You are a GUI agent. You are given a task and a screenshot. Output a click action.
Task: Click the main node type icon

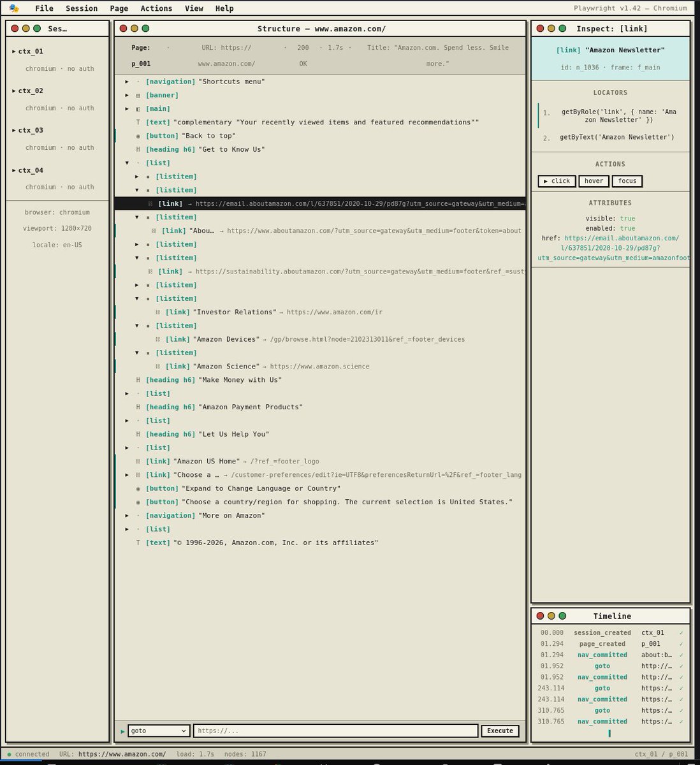click(x=138, y=109)
